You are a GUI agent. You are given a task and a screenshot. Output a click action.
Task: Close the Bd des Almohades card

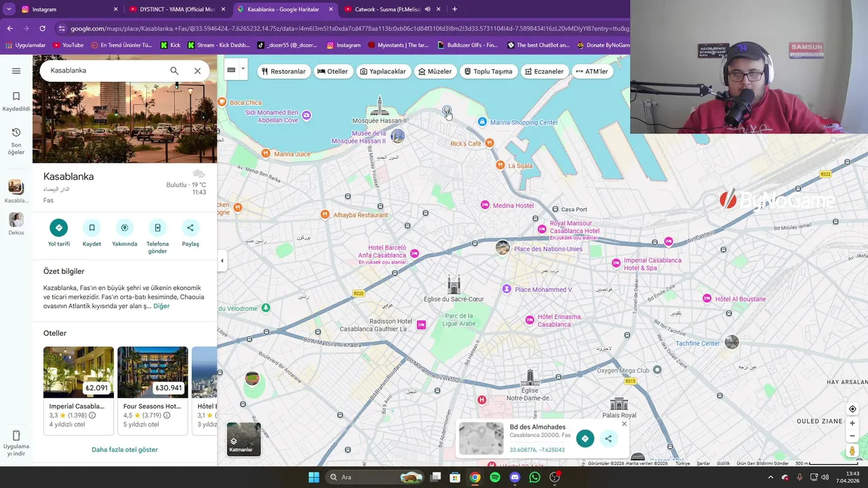click(x=625, y=424)
